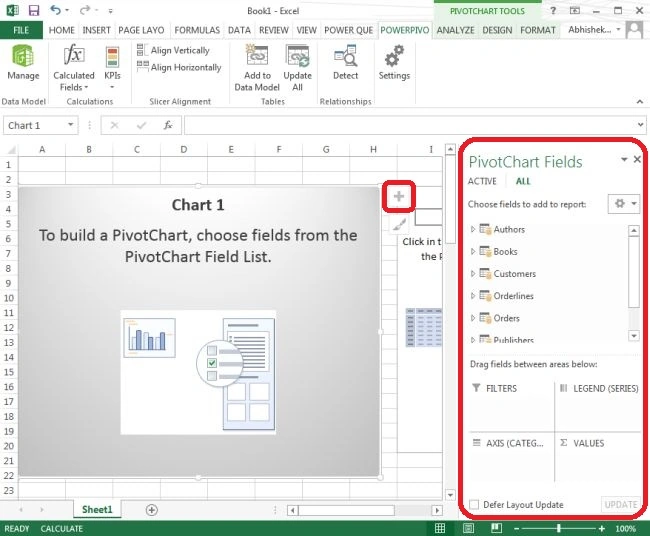This screenshot has height=536, width=650.
Task: Open Manage Data Model window
Action: point(23,63)
